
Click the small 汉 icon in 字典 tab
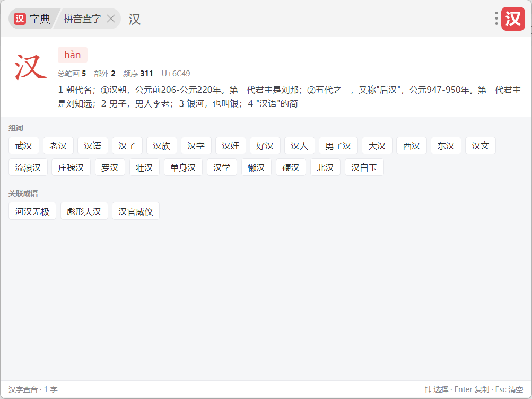tap(20, 19)
